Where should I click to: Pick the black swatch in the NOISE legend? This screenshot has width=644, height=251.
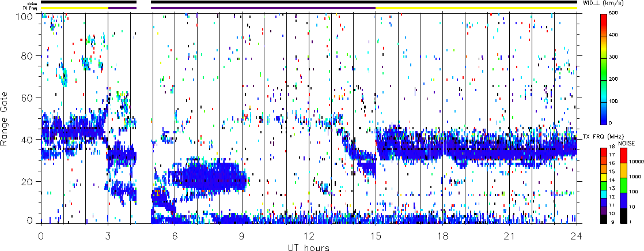click(x=622, y=216)
